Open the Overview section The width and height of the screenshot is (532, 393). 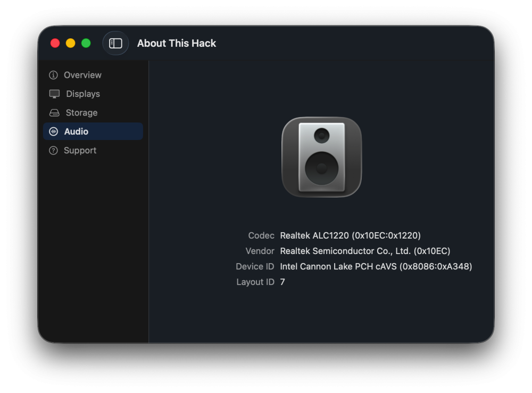(93, 75)
